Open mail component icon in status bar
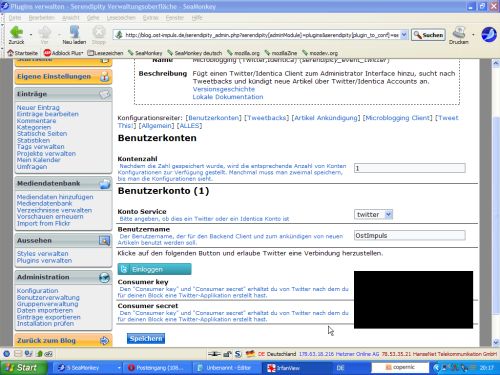This screenshot has height=375, width=500. click(x=18, y=354)
